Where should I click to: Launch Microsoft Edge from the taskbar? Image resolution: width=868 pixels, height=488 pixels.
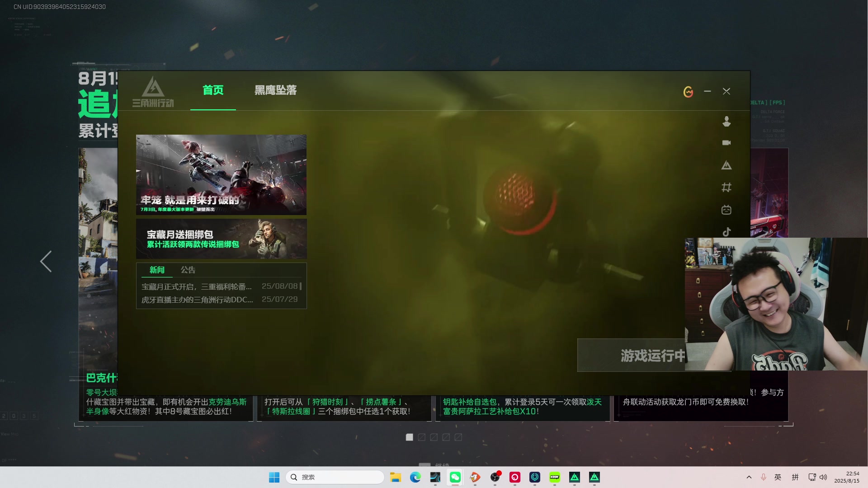point(415,477)
